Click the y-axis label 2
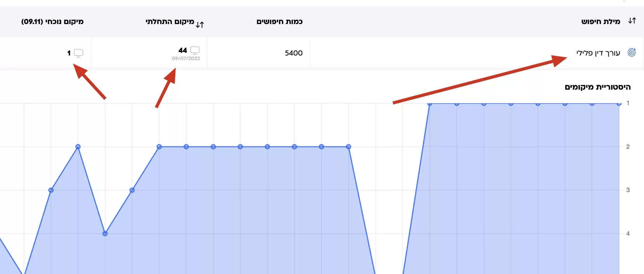Image resolution: width=644 pixels, height=274 pixels. click(x=628, y=147)
